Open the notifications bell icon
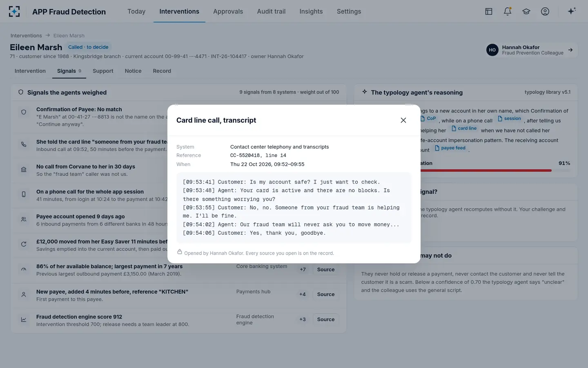The height and width of the screenshot is (368, 588). [x=508, y=11]
